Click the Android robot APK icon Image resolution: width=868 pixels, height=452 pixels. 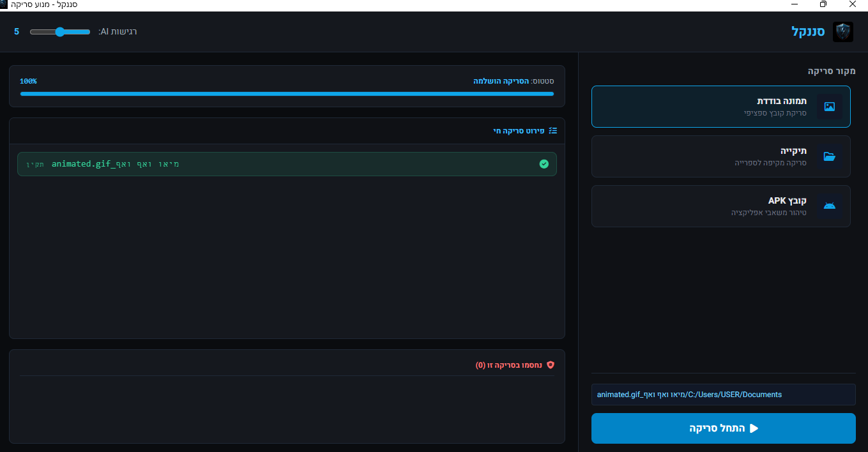click(x=829, y=206)
